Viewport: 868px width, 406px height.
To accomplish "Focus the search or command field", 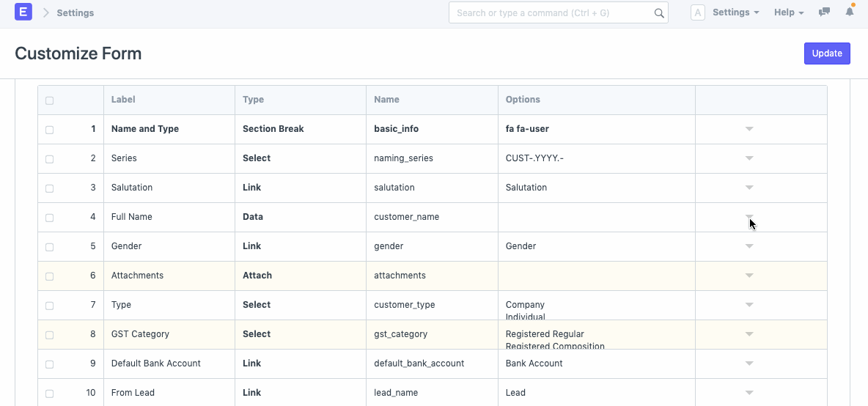I will coord(550,13).
